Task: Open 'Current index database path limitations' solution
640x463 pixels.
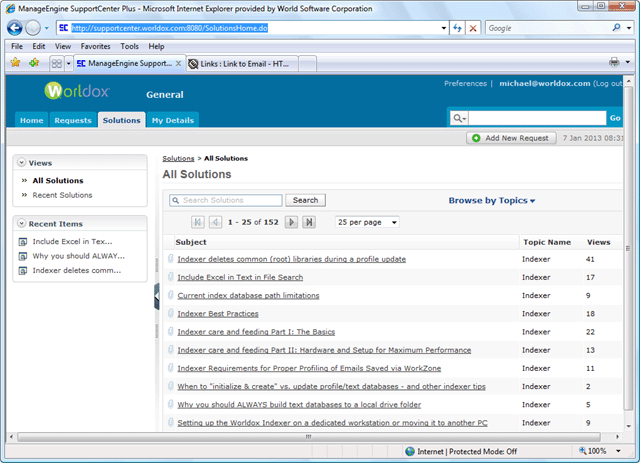Action: pos(248,295)
